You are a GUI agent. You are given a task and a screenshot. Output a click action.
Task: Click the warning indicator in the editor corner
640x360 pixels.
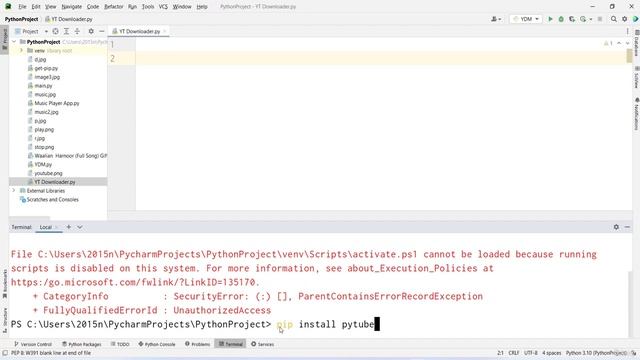[x=608, y=43]
